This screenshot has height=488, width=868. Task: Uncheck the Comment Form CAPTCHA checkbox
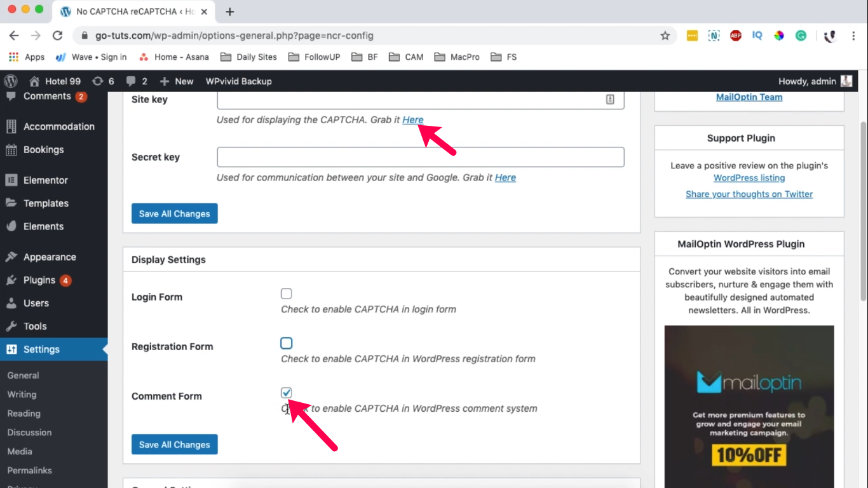(287, 393)
